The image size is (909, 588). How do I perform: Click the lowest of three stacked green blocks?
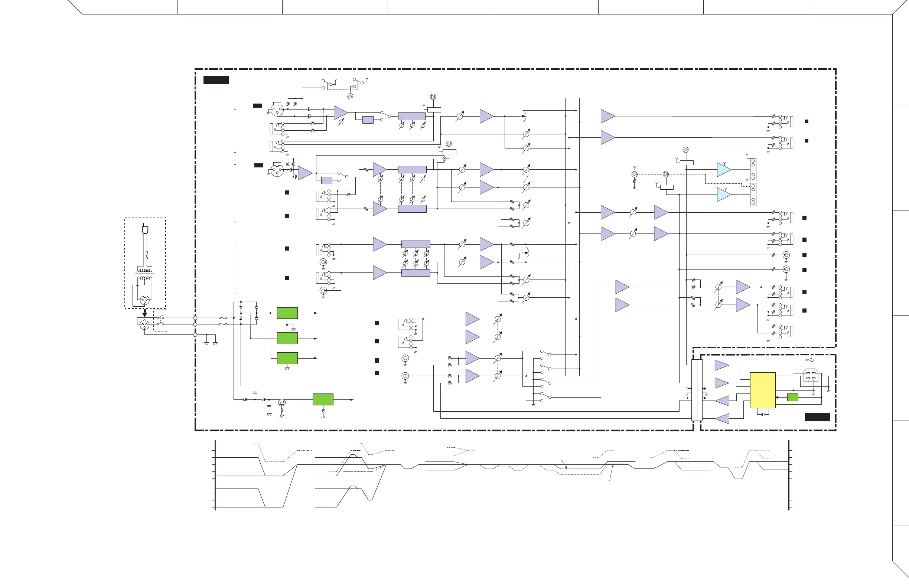click(287, 358)
